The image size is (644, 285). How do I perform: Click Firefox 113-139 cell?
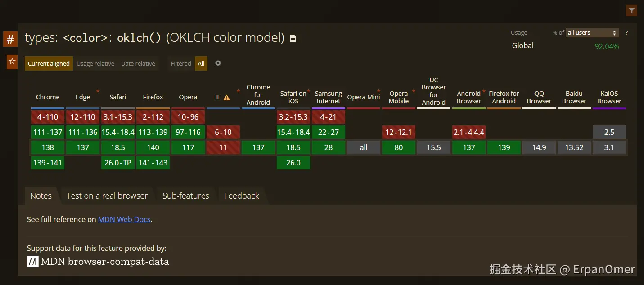click(x=153, y=132)
